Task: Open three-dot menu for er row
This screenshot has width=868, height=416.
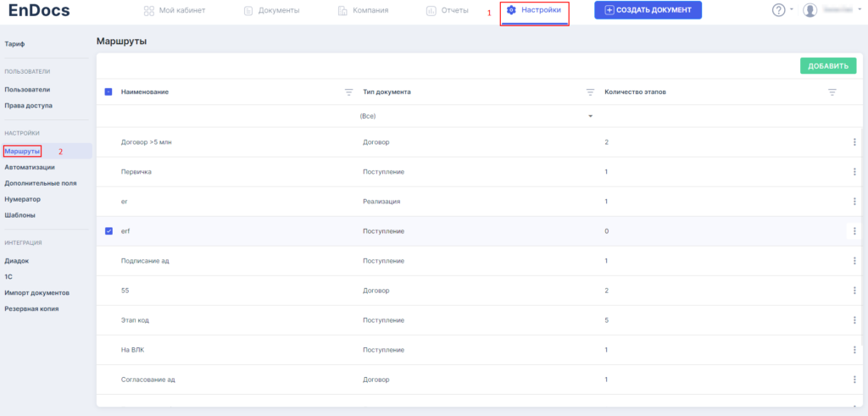Action: click(854, 202)
